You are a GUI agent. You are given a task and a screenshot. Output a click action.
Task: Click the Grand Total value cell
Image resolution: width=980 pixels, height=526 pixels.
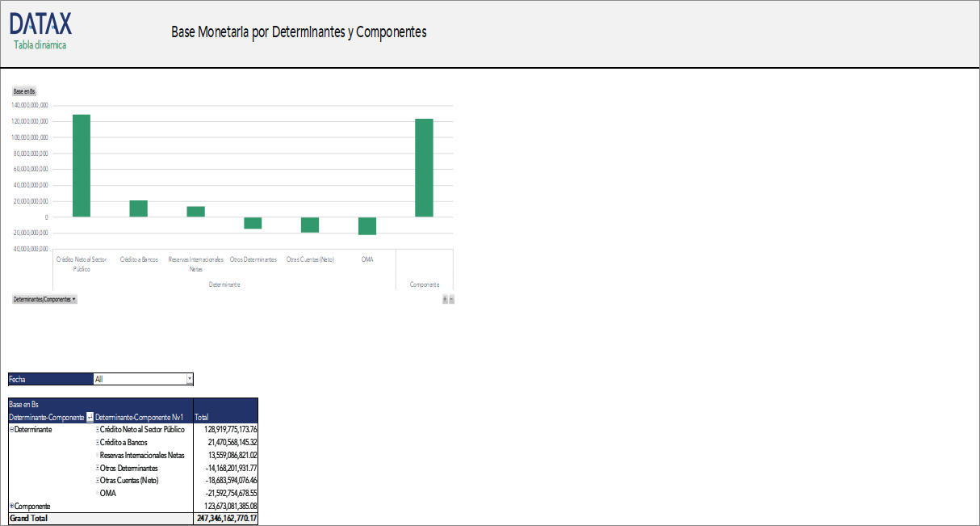pos(226,517)
